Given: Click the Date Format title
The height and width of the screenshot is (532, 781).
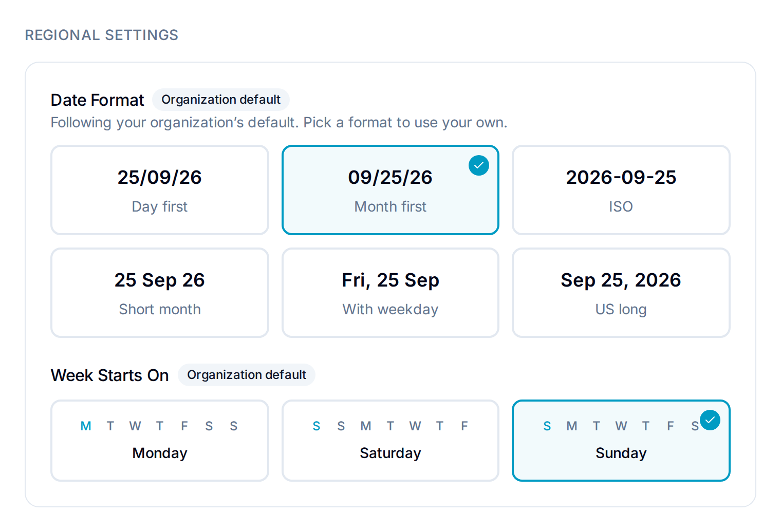Looking at the screenshot, I should tap(98, 100).
